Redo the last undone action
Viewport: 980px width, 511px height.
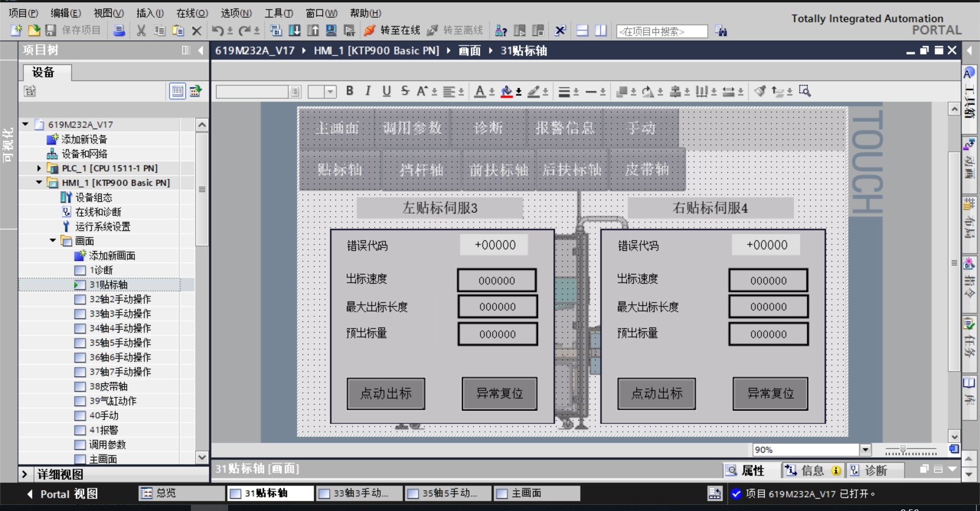pyautogui.click(x=244, y=31)
